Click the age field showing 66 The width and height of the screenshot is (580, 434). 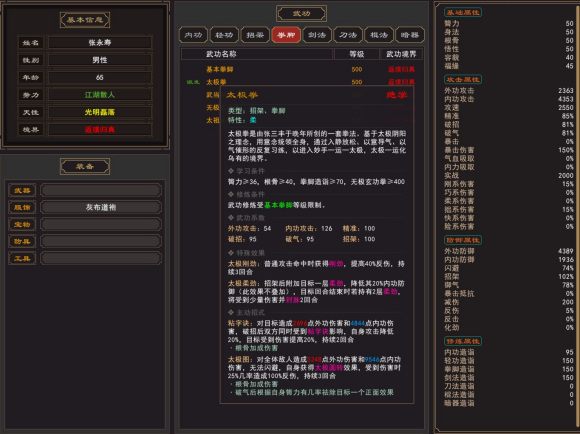(100, 77)
